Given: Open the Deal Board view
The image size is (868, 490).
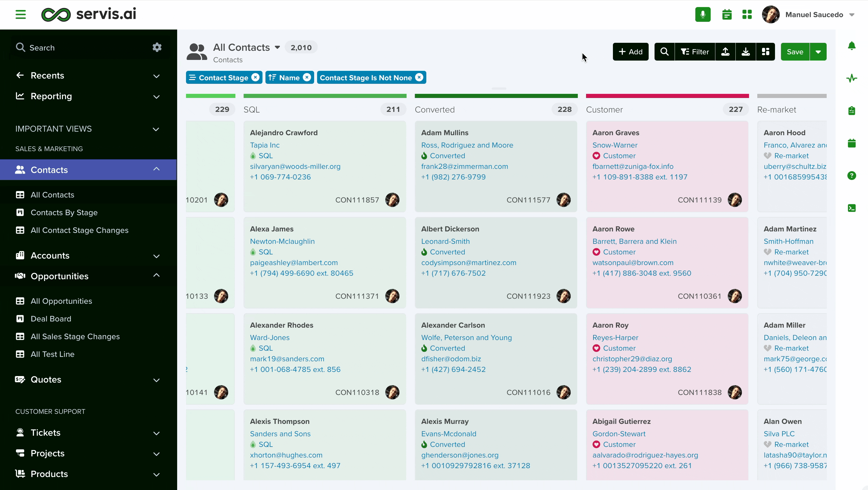Looking at the screenshot, I should pos(51,318).
